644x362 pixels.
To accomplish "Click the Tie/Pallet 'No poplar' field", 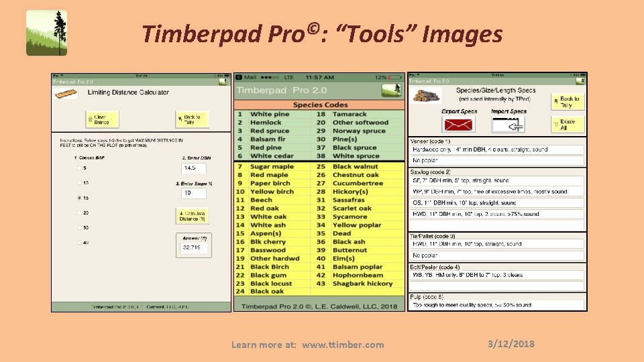I will point(496,255).
